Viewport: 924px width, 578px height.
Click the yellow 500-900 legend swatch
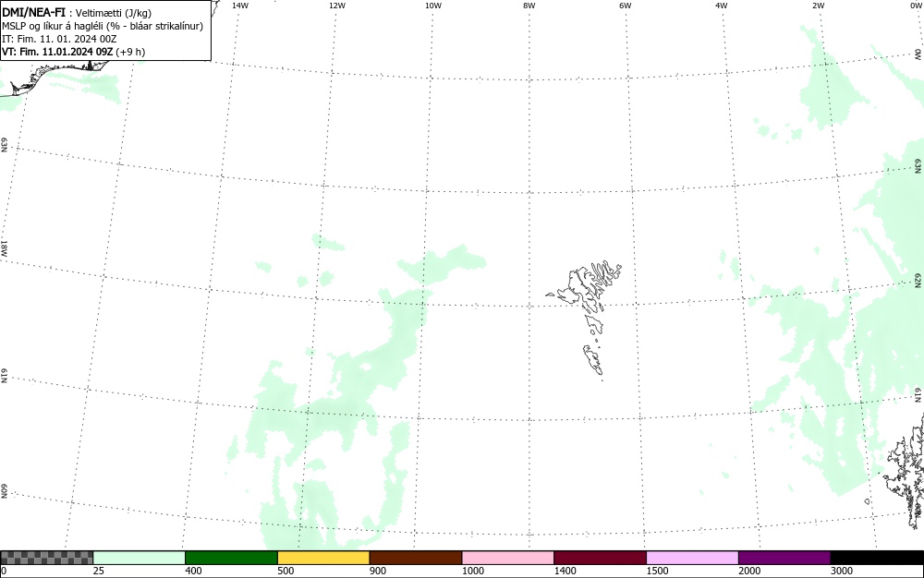pyautogui.click(x=323, y=558)
